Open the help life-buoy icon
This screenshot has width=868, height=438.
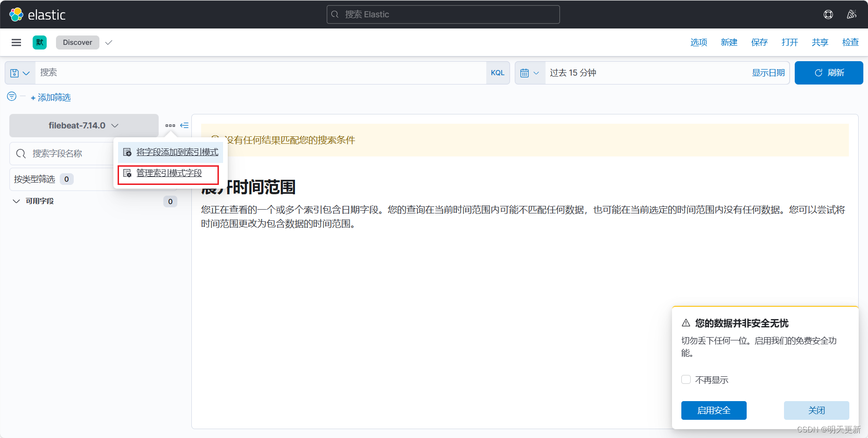pos(828,14)
